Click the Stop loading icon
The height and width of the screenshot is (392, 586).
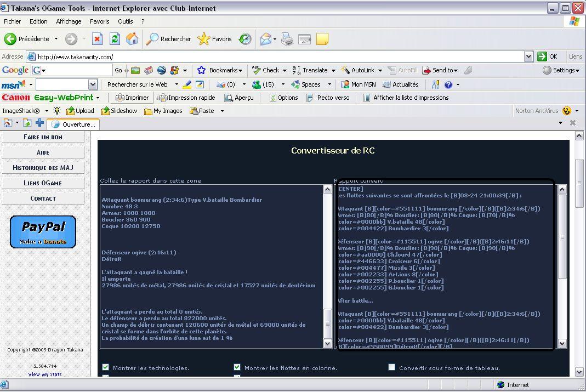tap(97, 39)
